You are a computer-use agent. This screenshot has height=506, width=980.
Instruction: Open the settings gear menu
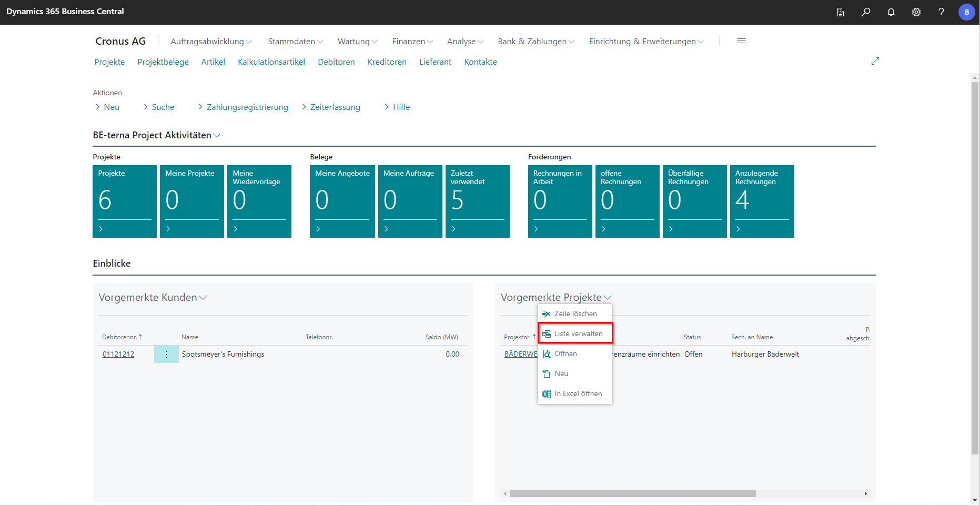(916, 12)
